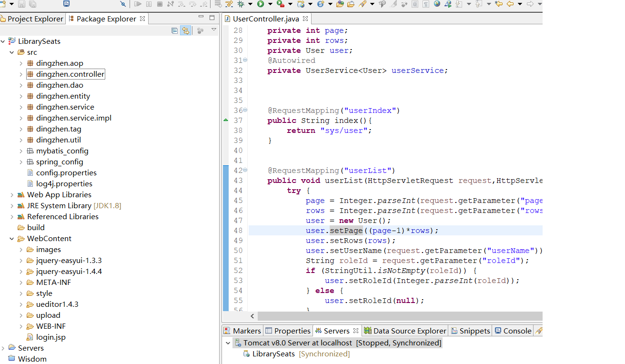Click the Disconnect debug icon

pos(170,4)
